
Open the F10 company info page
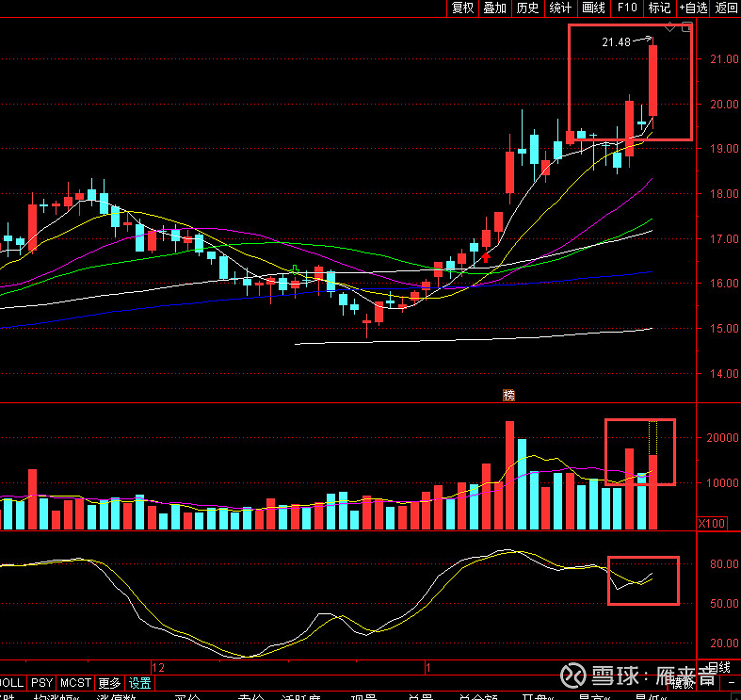click(x=627, y=8)
